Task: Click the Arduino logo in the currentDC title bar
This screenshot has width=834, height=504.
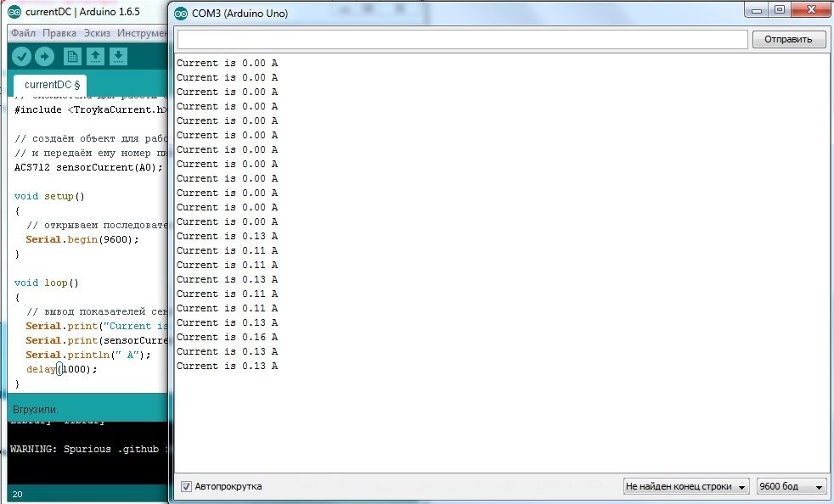Action: [14, 13]
